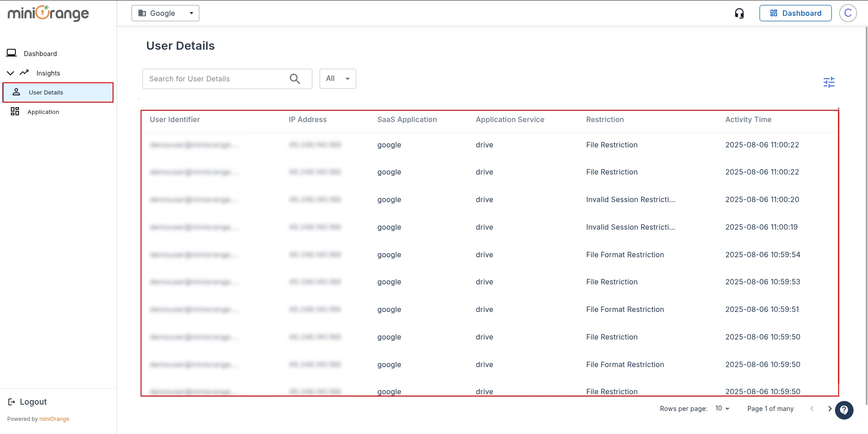Click the Dashboard button in header
This screenshot has height=434, width=868.
tap(795, 13)
